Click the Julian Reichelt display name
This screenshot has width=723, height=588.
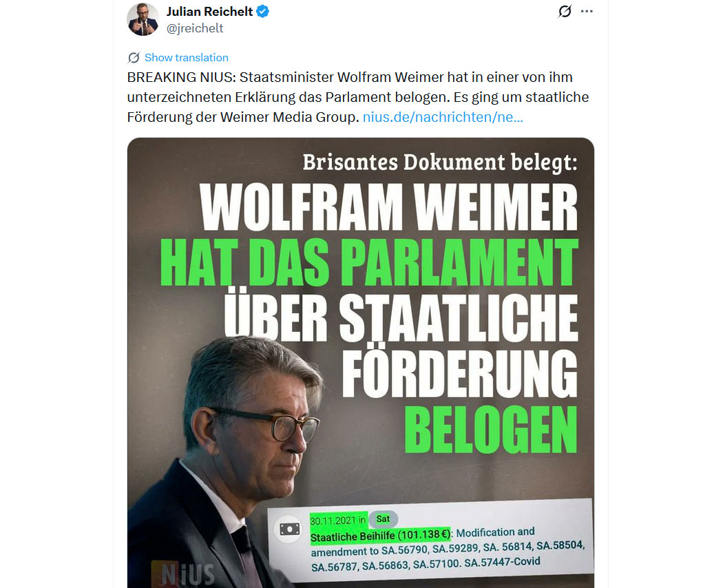click(x=210, y=11)
